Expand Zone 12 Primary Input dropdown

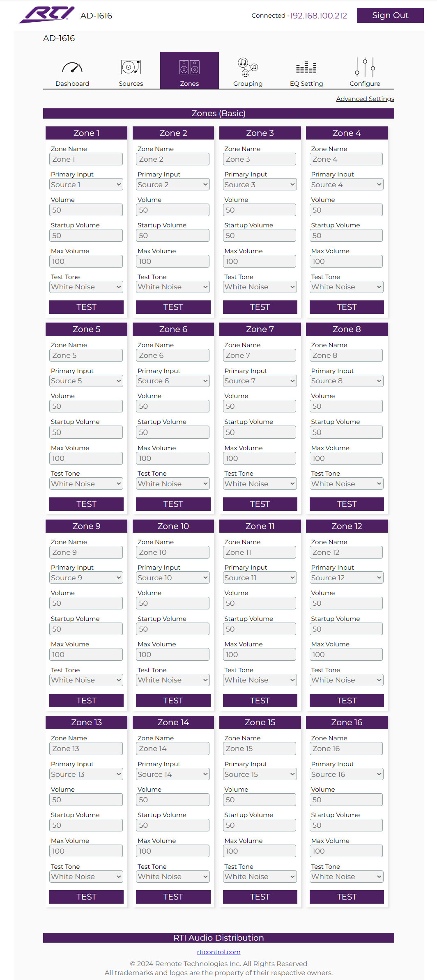(x=347, y=578)
